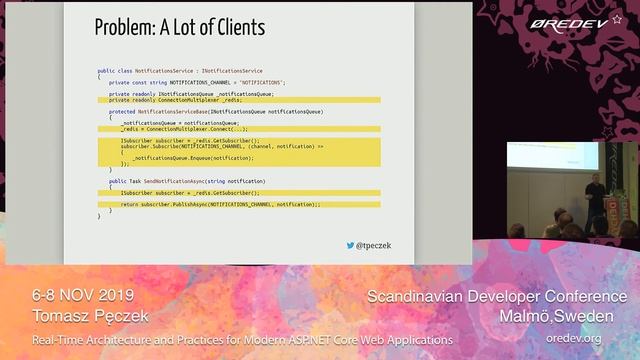This screenshot has height=360, width=640.
Task: Click the Øredev logo
Action: [576, 24]
